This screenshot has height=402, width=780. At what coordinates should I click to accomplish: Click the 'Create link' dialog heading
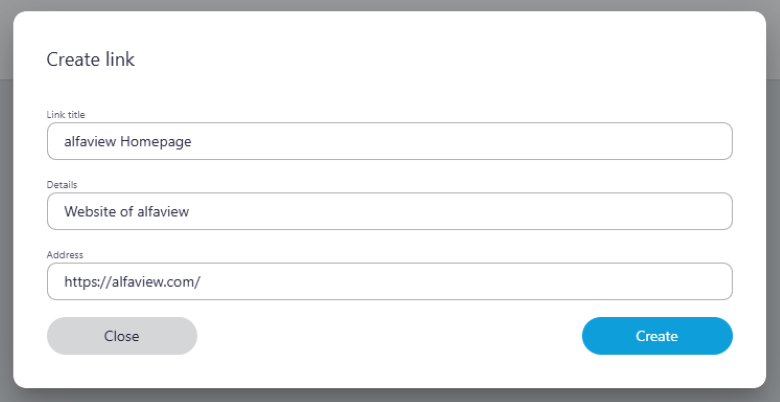pyautogui.click(x=91, y=60)
